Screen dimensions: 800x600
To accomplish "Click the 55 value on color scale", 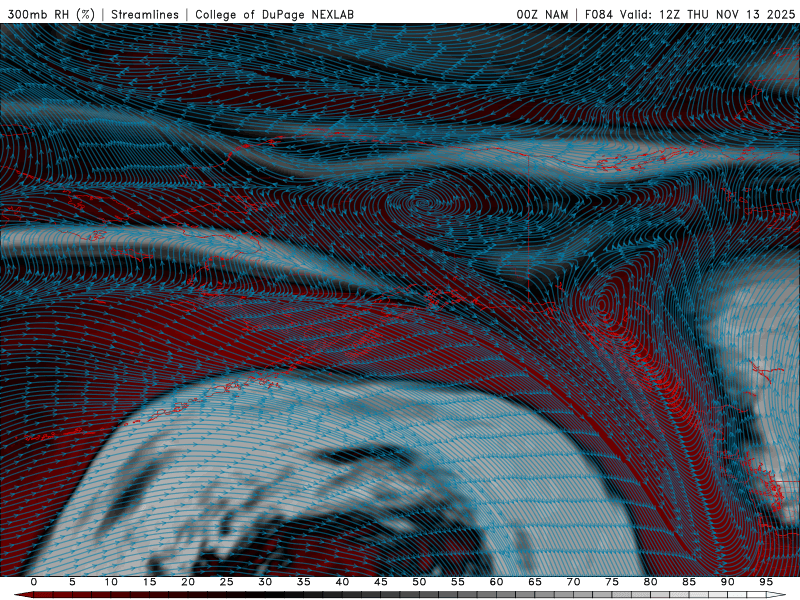I will tap(458, 582).
